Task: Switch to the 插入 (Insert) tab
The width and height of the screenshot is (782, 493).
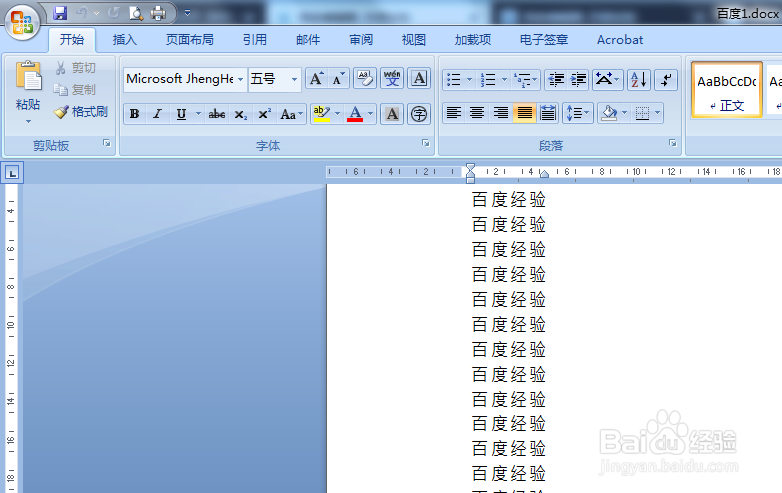Action: coord(125,40)
